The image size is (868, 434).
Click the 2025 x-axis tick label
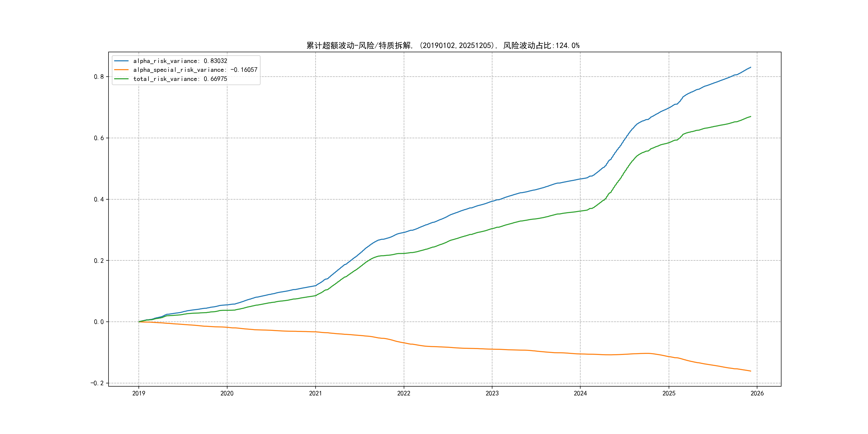pyautogui.click(x=669, y=393)
